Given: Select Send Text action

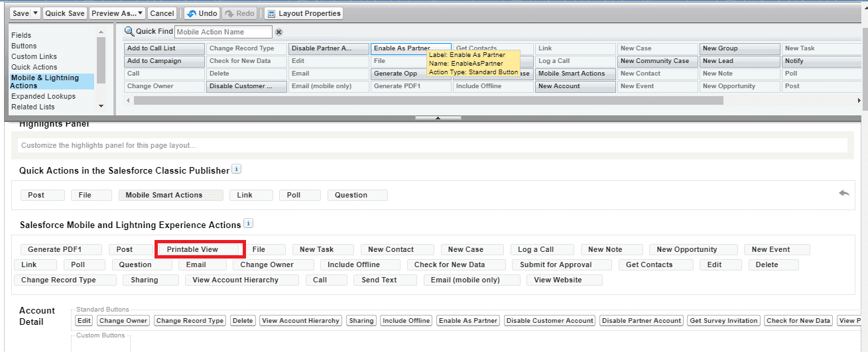Looking at the screenshot, I should (x=385, y=280).
